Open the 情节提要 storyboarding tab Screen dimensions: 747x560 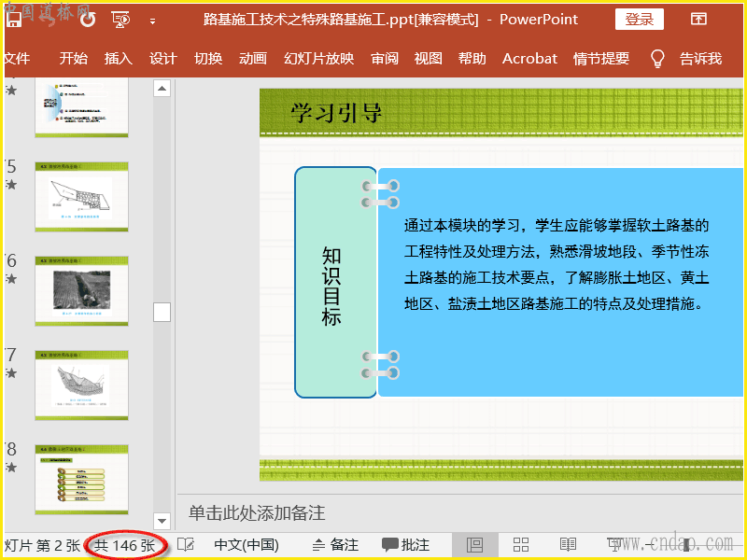(x=601, y=58)
